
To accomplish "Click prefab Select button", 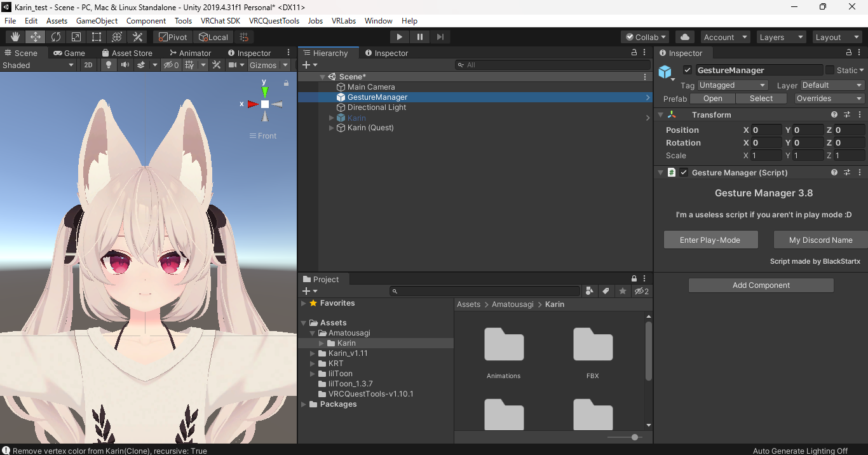I will [761, 98].
